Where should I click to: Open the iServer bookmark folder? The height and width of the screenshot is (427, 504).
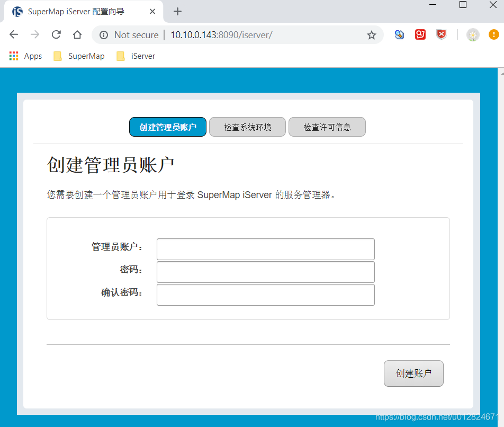(136, 56)
